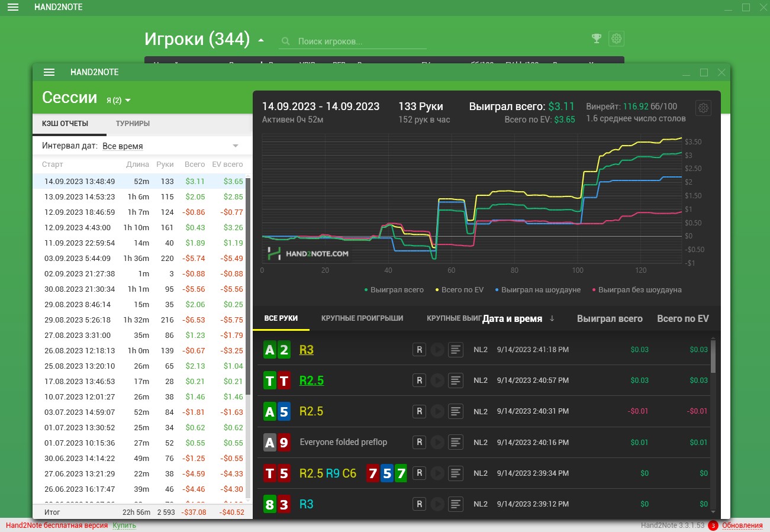
Task: Open hamburger menu in back Hand2Note window
Action: (x=12, y=7)
